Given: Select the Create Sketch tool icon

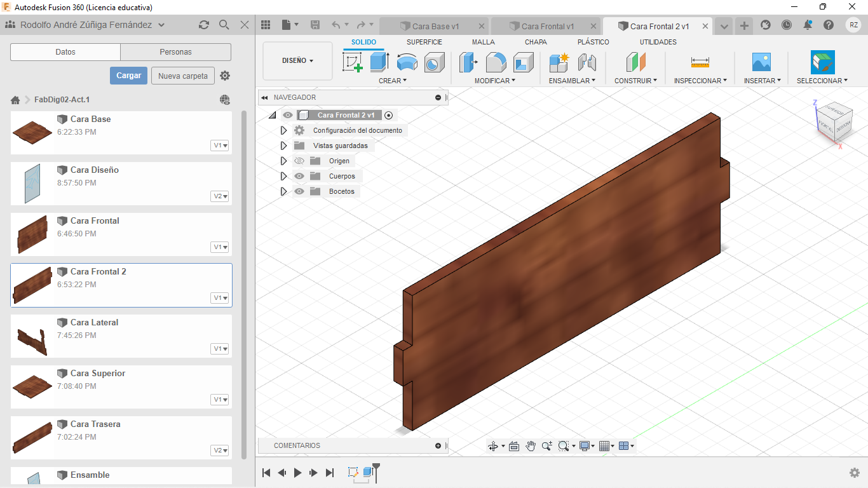Looking at the screenshot, I should 352,62.
